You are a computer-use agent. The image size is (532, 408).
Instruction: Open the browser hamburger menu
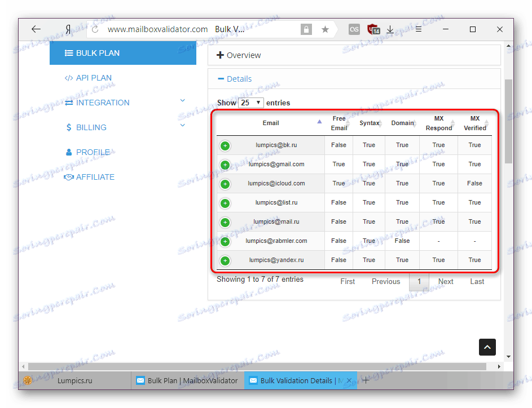pos(419,29)
